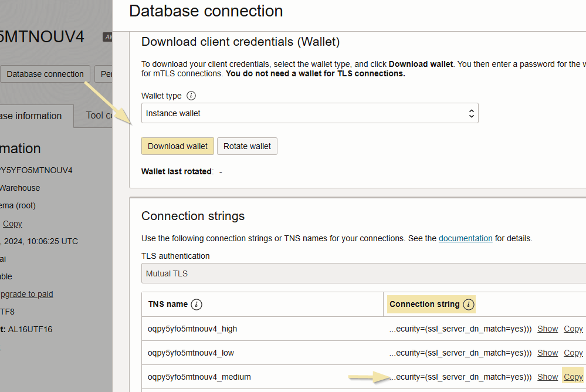Copy the oqpy5yfo5mtnouv4_high connection string
586x392 pixels.
pyautogui.click(x=573, y=329)
